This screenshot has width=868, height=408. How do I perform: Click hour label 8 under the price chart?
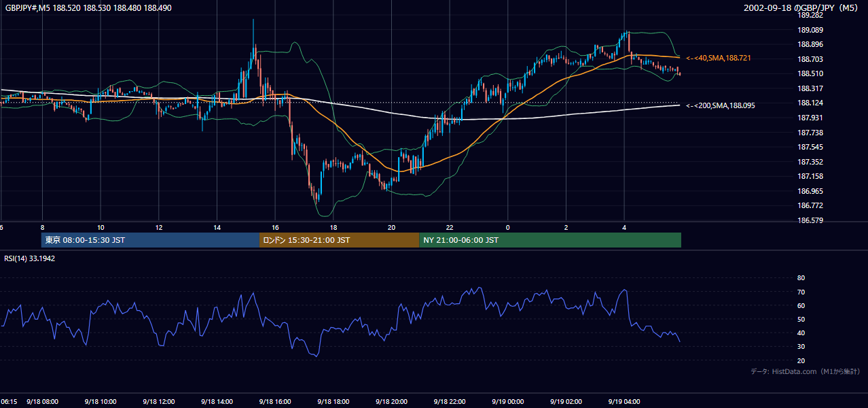coord(42,228)
